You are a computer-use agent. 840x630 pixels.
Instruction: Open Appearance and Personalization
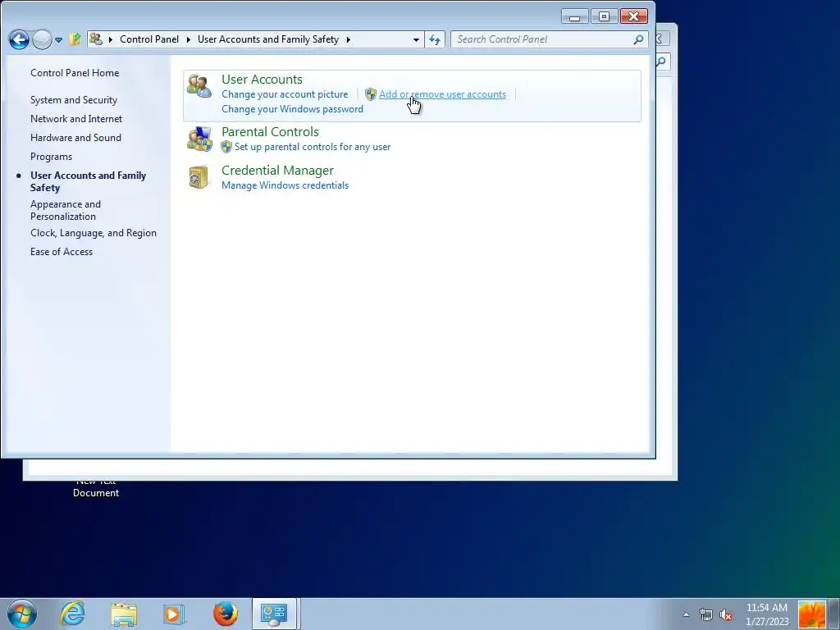(x=66, y=210)
